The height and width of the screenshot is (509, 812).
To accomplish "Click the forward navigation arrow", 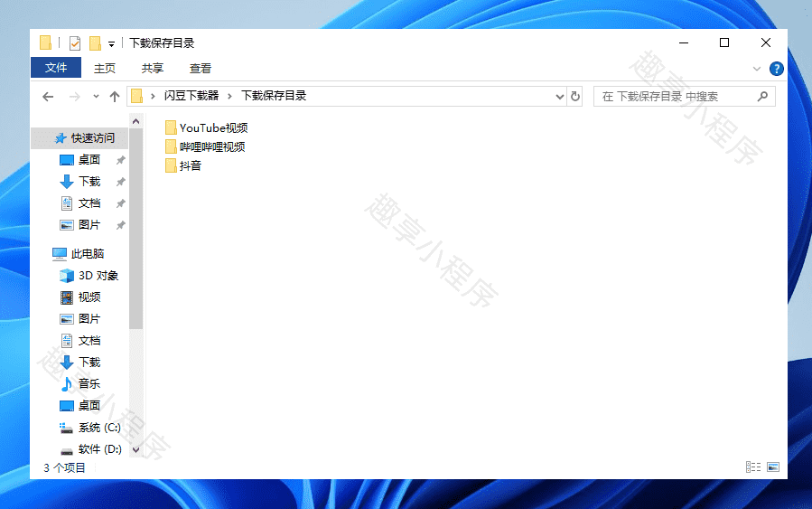I will coord(75,97).
